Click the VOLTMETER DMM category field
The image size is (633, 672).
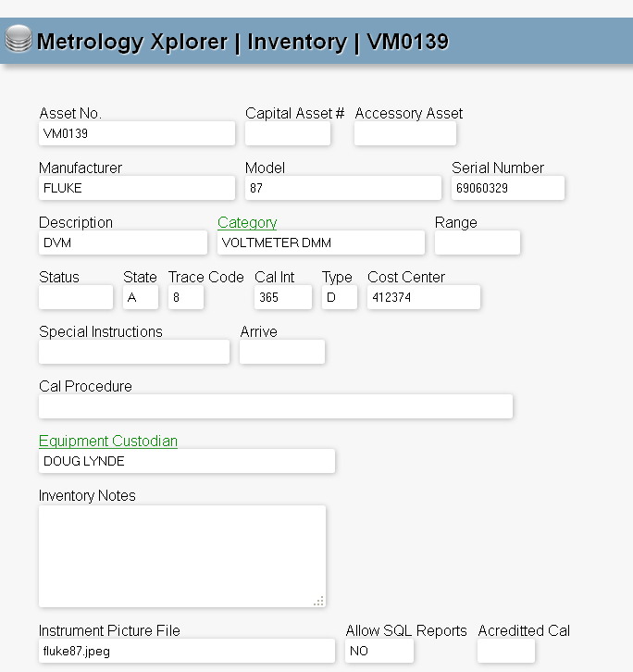coord(321,243)
